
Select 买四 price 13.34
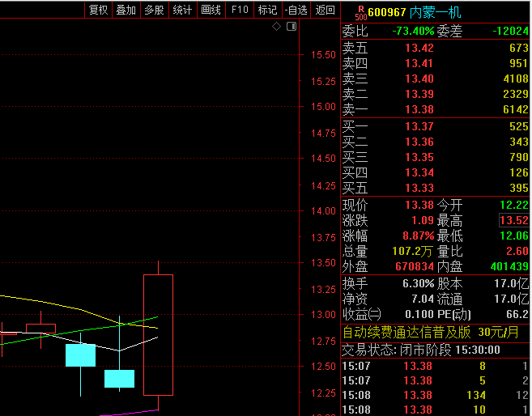point(419,172)
